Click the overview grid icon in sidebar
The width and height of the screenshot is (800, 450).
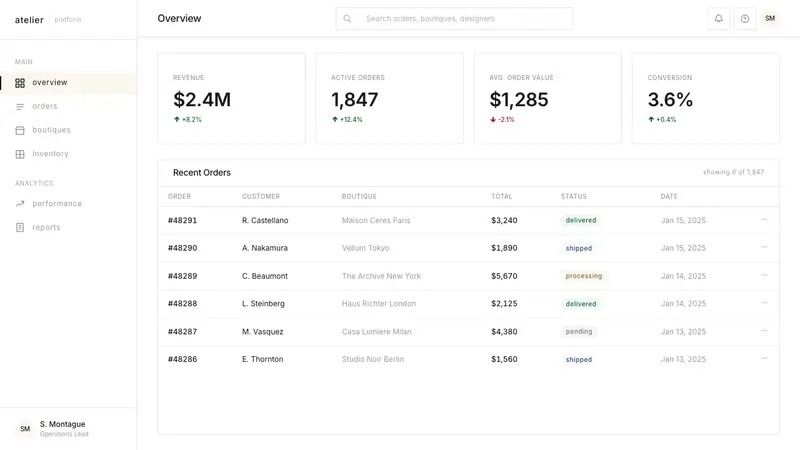[20, 83]
